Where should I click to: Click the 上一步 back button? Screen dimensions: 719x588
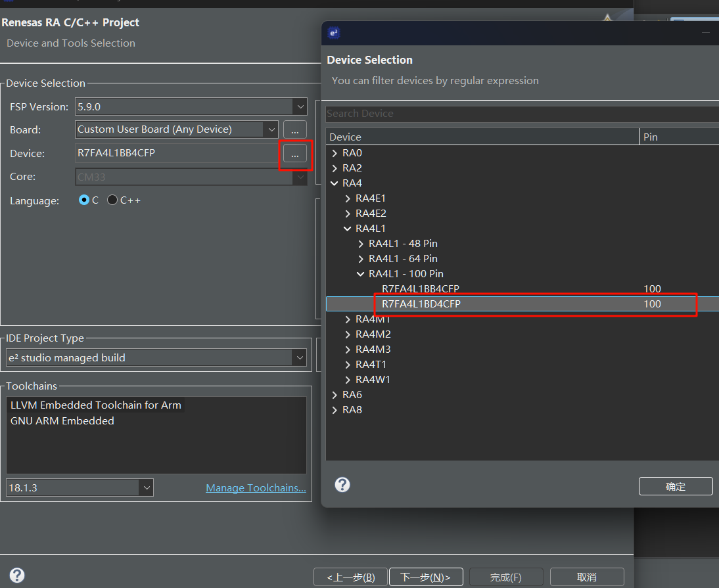pos(351,577)
